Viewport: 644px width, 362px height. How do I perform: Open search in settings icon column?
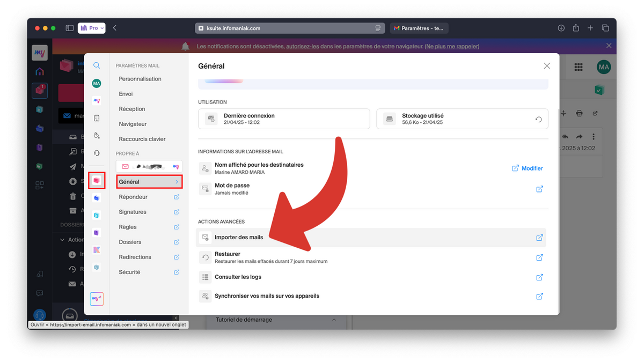97,65
